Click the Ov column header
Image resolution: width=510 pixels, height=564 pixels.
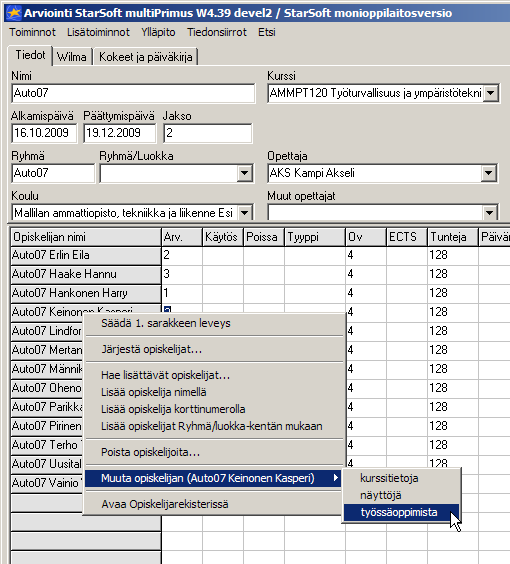coord(366,237)
